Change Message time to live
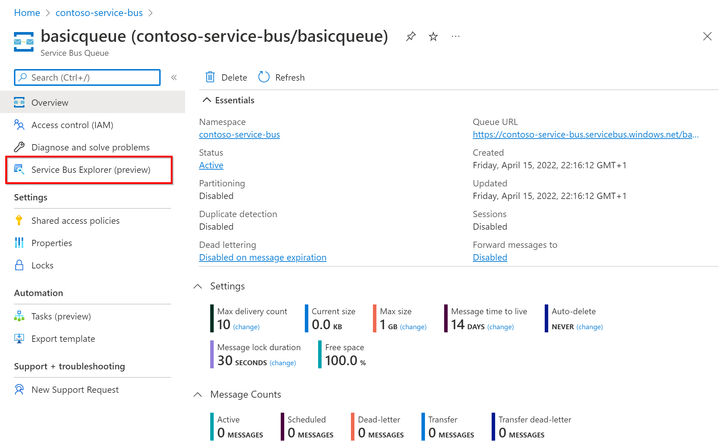Viewport: 727px width, 443px height. pos(500,327)
